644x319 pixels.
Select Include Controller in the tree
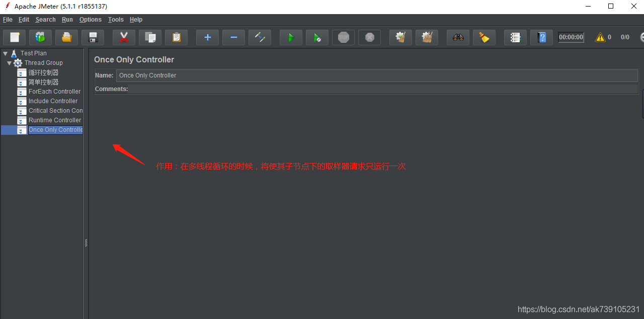(53, 101)
